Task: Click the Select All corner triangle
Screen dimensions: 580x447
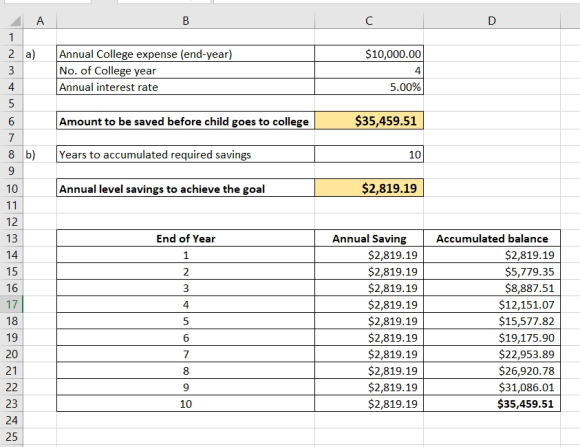Action: point(15,21)
